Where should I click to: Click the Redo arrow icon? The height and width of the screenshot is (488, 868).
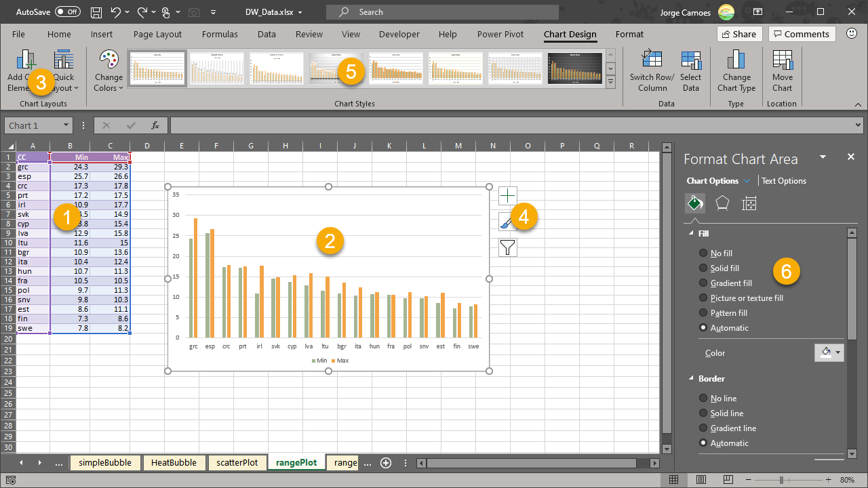(x=142, y=12)
